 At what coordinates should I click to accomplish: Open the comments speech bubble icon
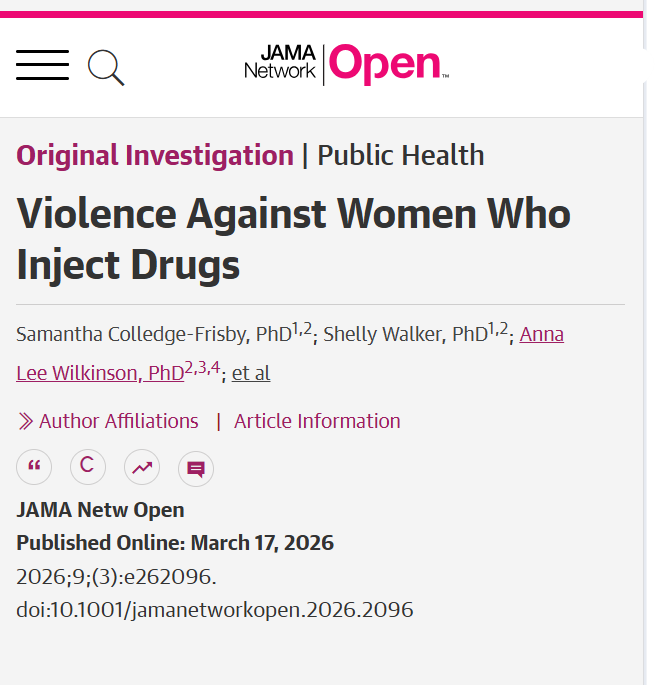[196, 469]
